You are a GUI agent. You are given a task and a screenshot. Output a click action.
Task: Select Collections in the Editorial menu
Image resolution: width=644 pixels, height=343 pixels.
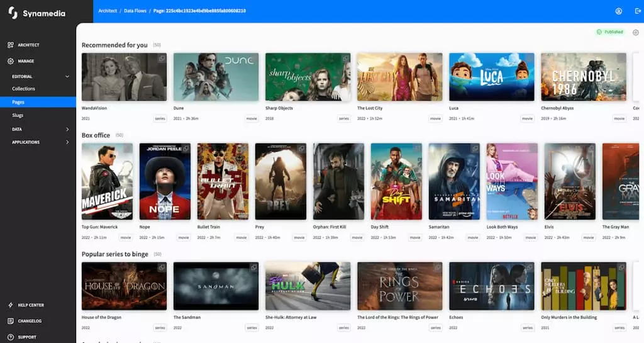click(24, 89)
